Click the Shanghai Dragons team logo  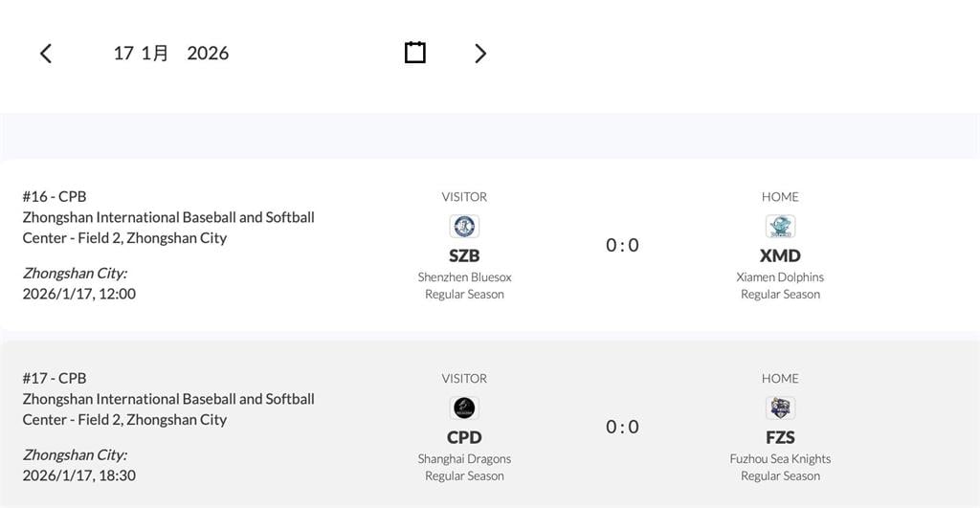464,409
